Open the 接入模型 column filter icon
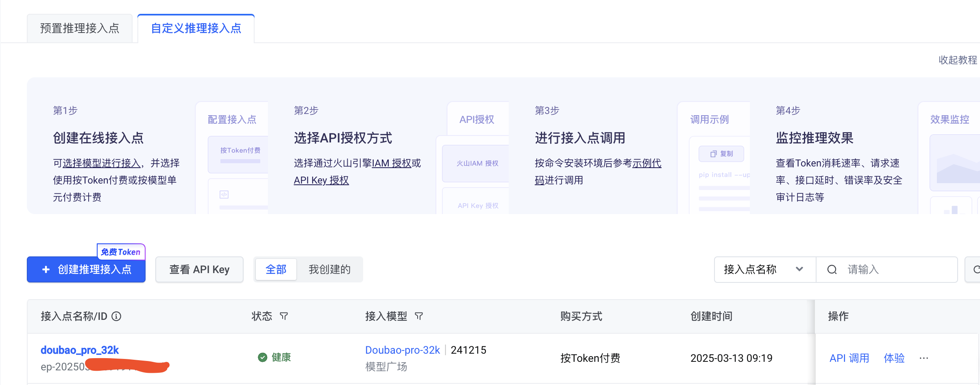This screenshot has width=980, height=385. click(419, 316)
